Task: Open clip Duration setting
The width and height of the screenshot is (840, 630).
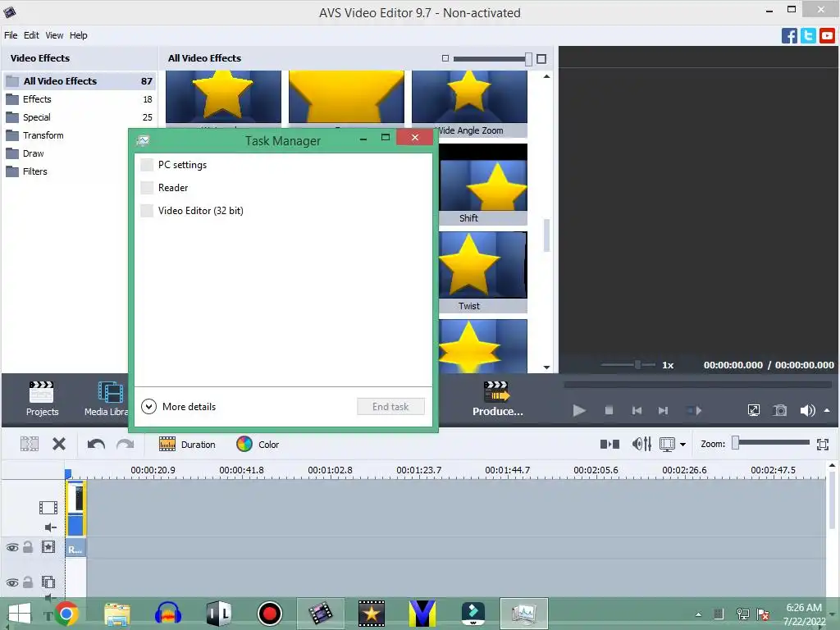Action: tap(187, 444)
